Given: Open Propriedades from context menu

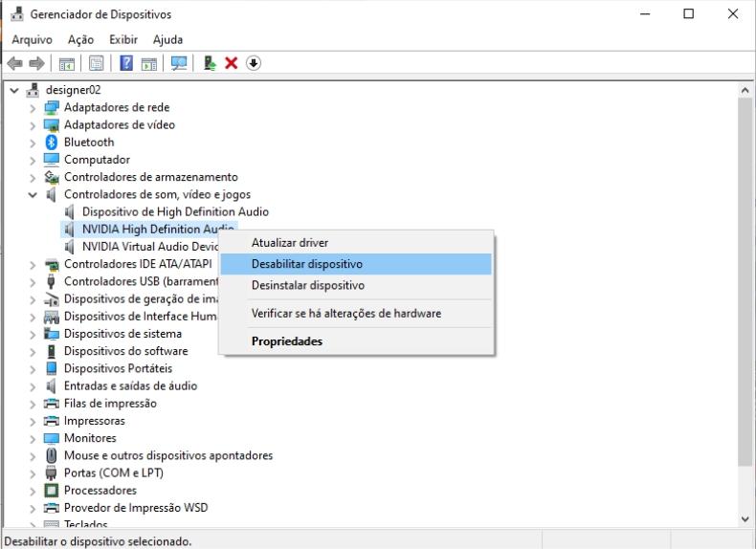Looking at the screenshot, I should click(356, 341).
